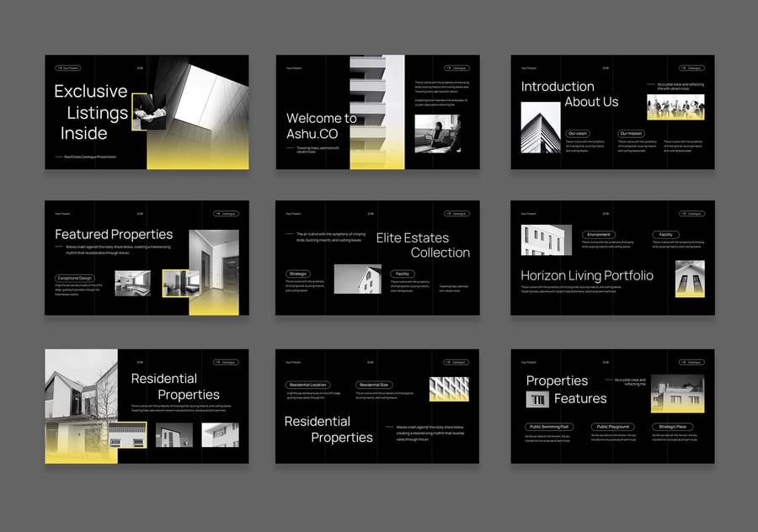Click the woman at laptop photo
This screenshot has height=532, width=758.
pos(437,134)
